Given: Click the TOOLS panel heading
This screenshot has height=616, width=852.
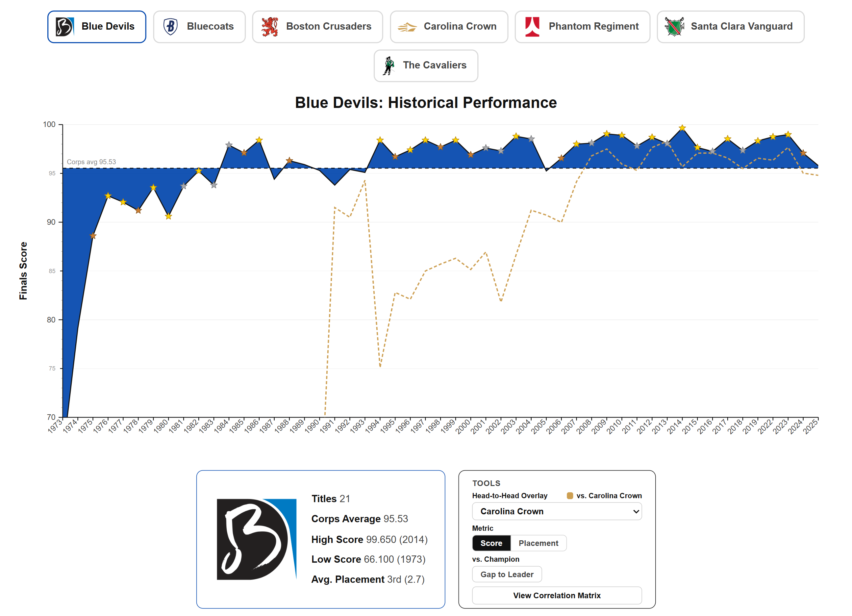Looking at the screenshot, I should (486, 483).
